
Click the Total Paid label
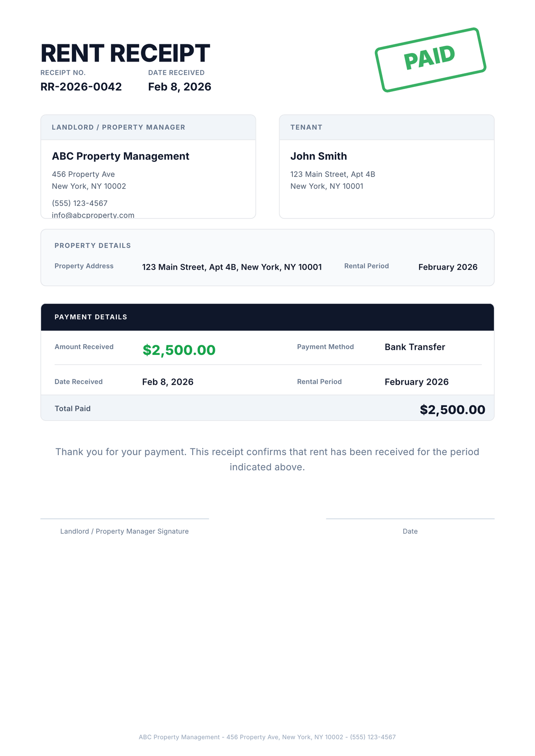[73, 408]
